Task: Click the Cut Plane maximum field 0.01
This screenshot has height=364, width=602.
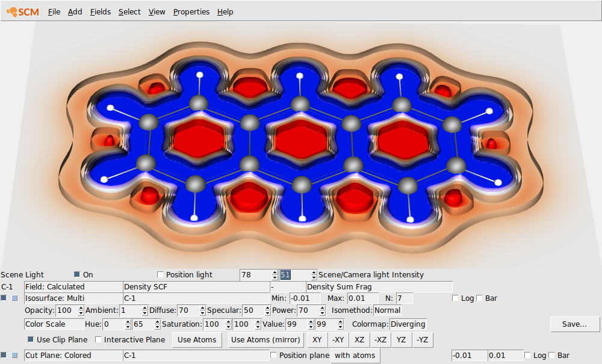Action: 506,356
